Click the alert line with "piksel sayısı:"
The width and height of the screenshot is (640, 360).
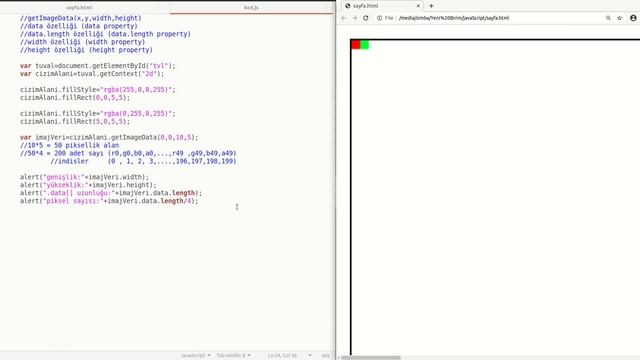[x=109, y=201]
